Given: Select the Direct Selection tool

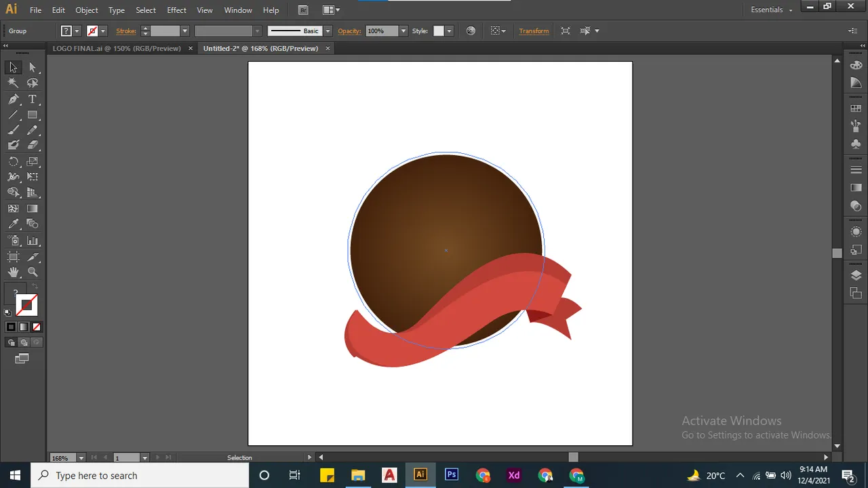Looking at the screenshot, I should click(x=33, y=67).
